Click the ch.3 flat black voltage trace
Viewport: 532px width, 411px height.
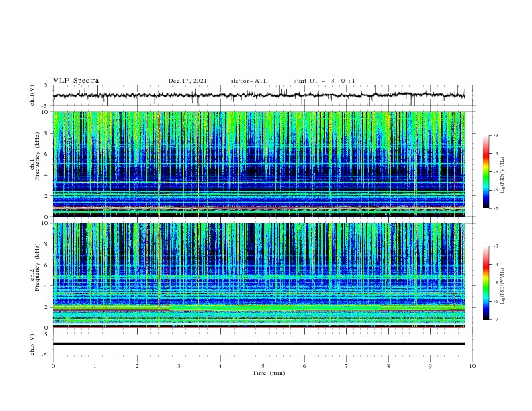259,344
